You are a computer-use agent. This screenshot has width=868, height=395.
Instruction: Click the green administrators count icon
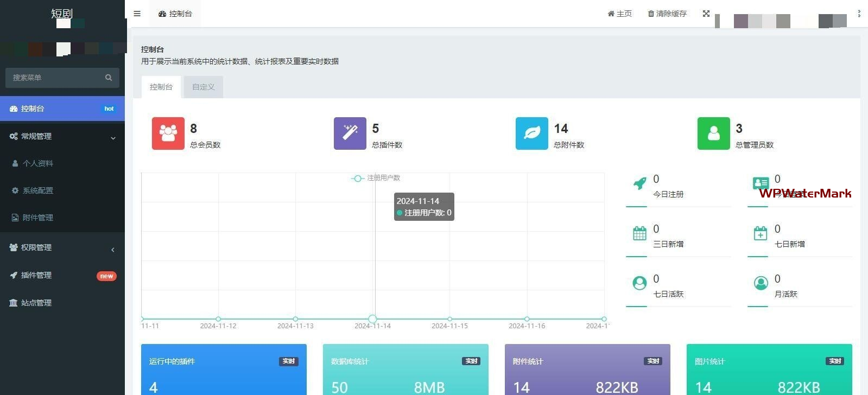click(x=713, y=133)
